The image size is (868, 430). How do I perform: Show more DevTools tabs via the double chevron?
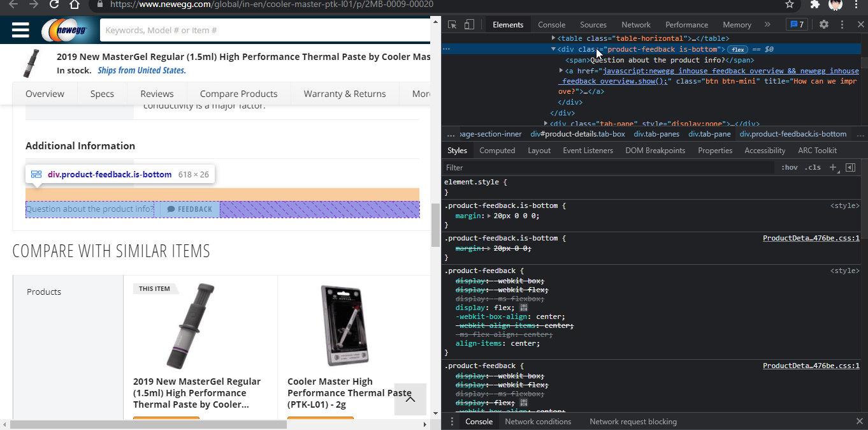(767, 24)
